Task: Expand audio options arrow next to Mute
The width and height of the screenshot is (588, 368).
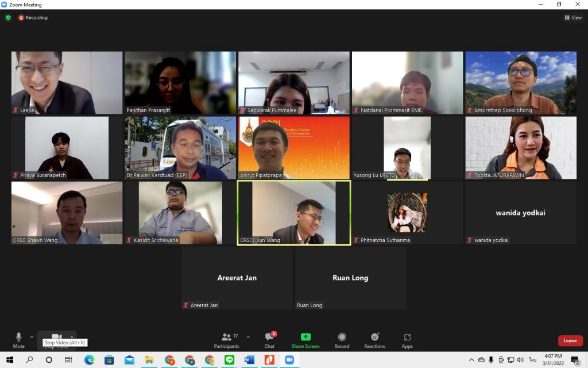Action: 32,337
